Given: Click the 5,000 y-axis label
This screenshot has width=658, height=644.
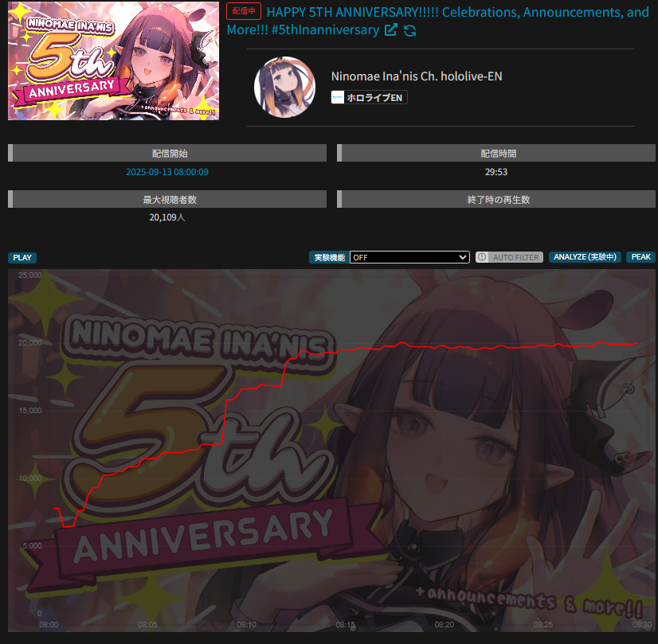Looking at the screenshot, I should 32,546.
